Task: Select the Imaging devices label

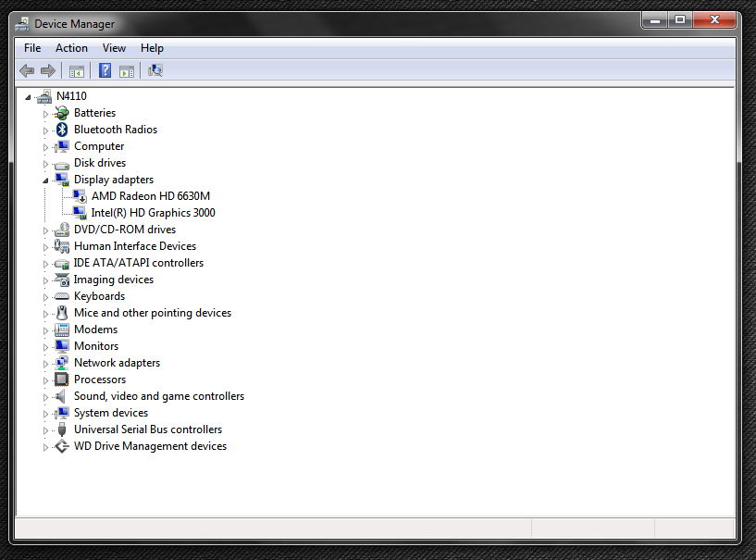Action: (x=113, y=280)
